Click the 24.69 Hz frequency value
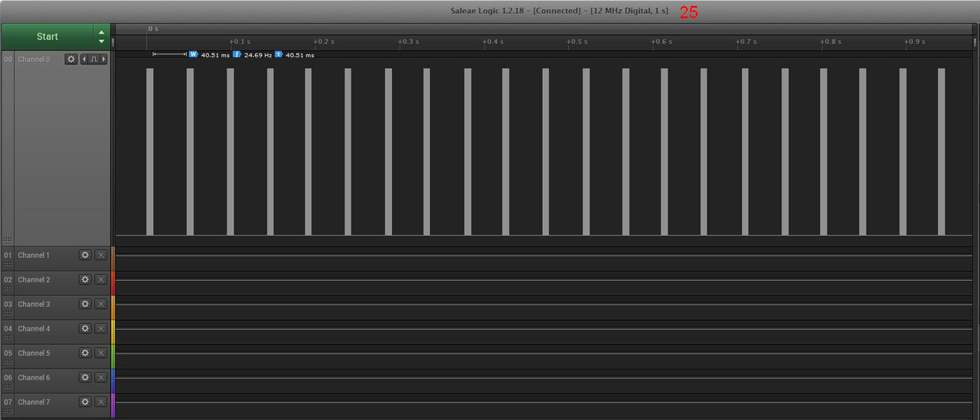This screenshot has width=980, height=420. [258, 55]
